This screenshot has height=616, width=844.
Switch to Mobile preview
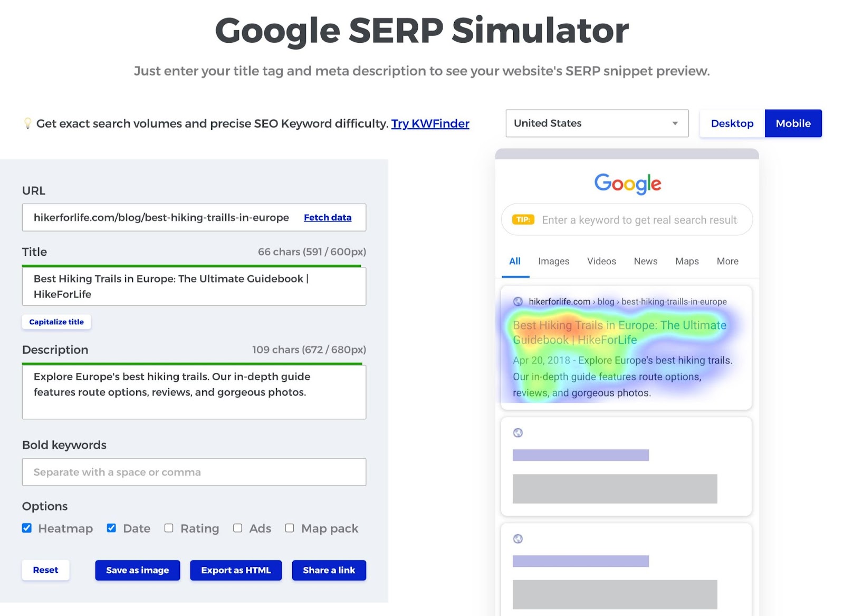point(793,123)
